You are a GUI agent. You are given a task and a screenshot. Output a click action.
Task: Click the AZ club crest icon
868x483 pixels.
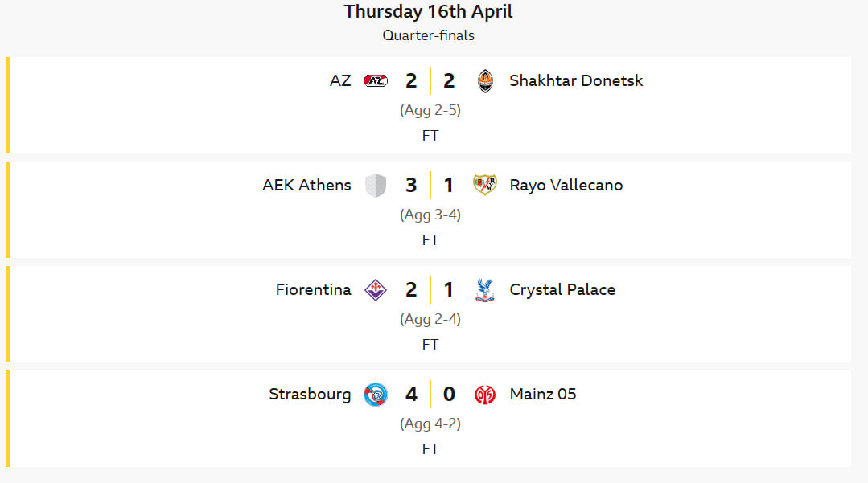click(376, 80)
